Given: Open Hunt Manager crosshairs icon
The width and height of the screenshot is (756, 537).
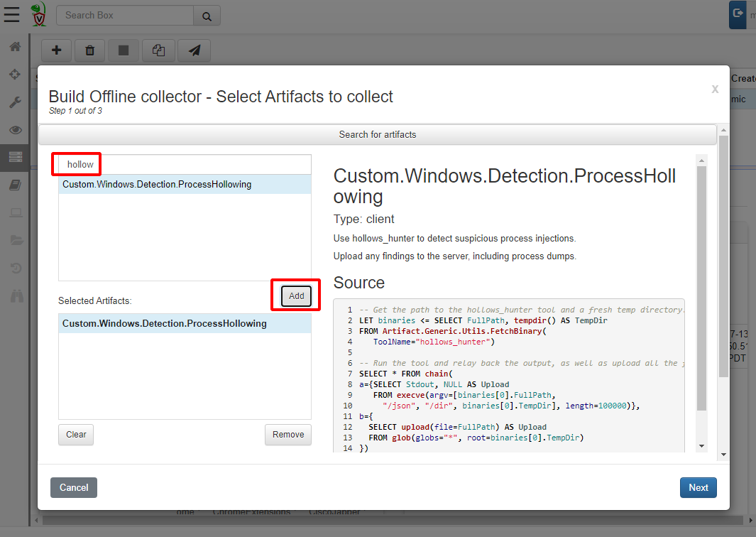Looking at the screenshot, I should (15, 75).
